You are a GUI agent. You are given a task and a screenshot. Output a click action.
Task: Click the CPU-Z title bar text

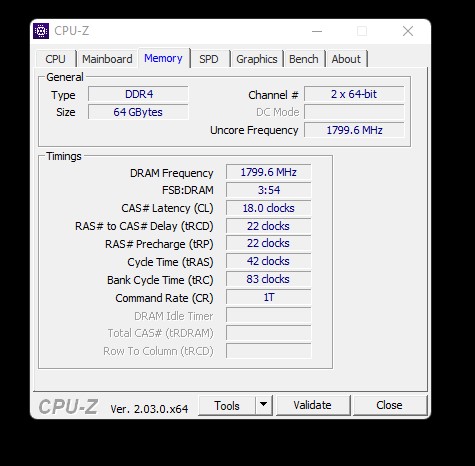tap(72, 31)
